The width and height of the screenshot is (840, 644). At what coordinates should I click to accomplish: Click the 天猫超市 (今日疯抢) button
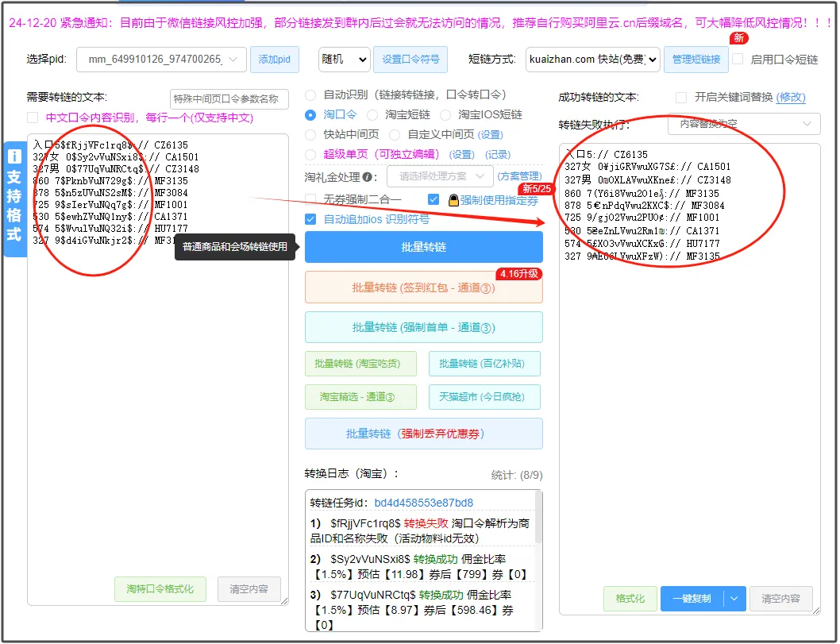tap(484, 397)
